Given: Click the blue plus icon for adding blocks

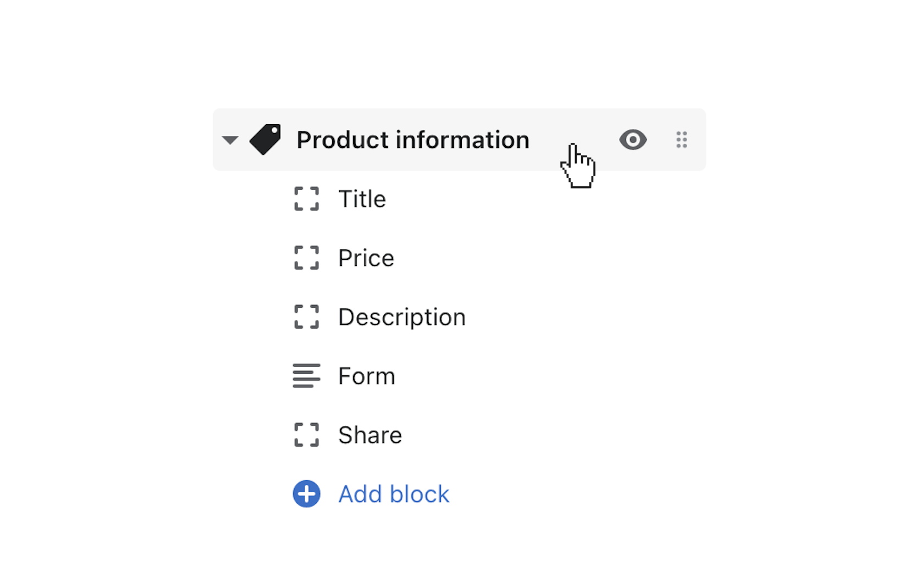Looking at the screenshot, I should pyautogui.click(x=306, y=494).
